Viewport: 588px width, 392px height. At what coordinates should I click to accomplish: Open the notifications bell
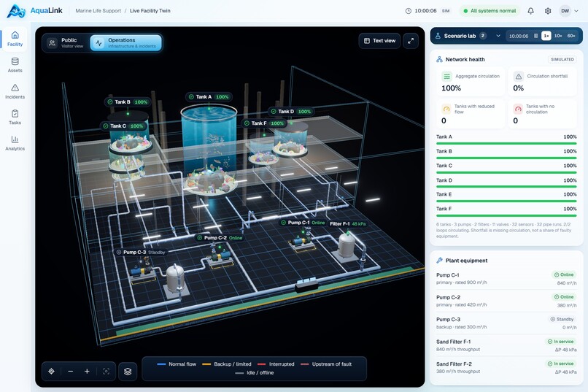pyautogui.click(x=530, y=11)
